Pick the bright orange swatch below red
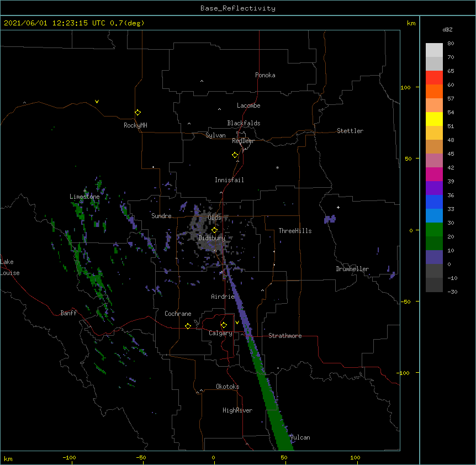 (x=434, y=91)
